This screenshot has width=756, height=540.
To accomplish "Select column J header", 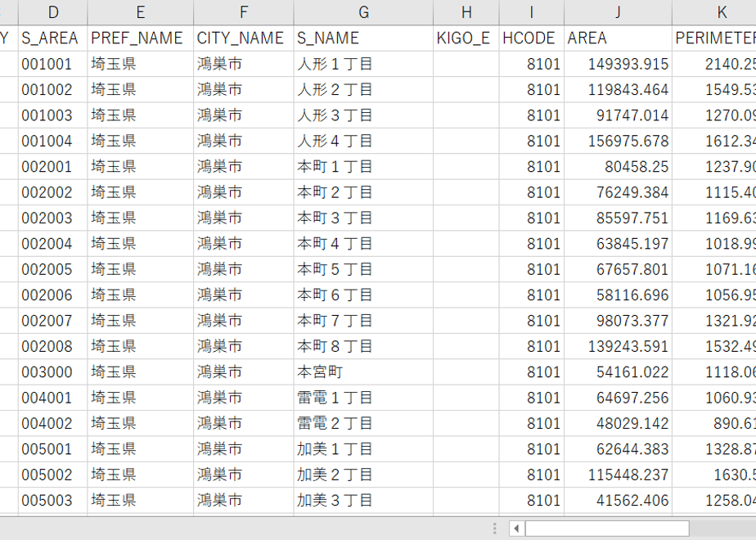I will [x=618, y=12].
